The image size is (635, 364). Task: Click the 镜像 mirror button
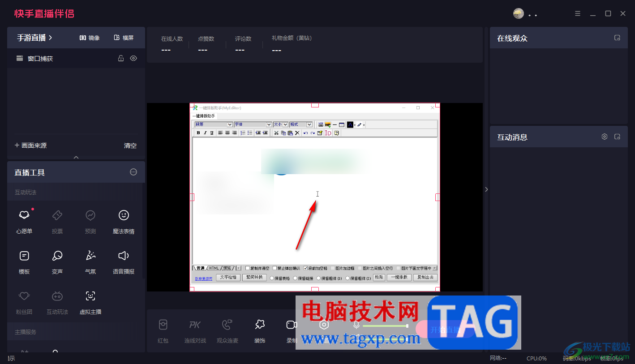tap(90, 38)
